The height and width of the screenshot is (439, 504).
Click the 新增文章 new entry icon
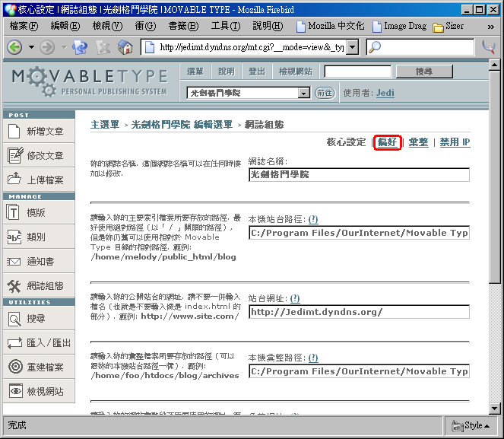click(x=14, y=131)
